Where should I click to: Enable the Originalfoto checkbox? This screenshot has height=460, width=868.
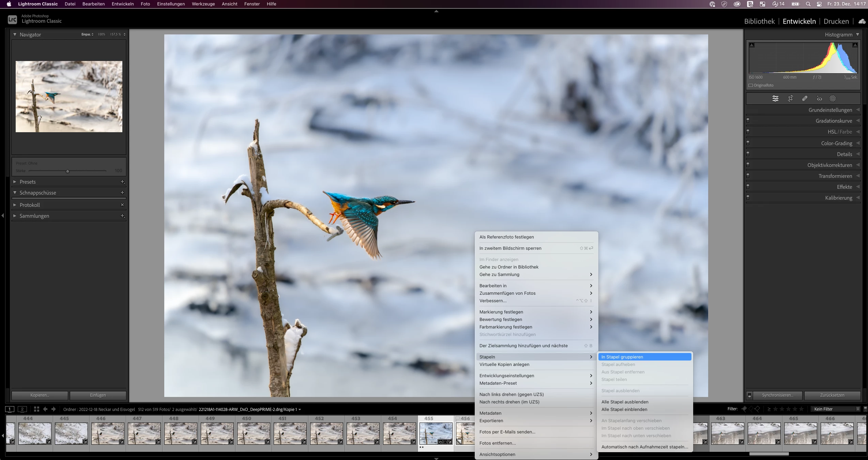[x=751, y=86]
